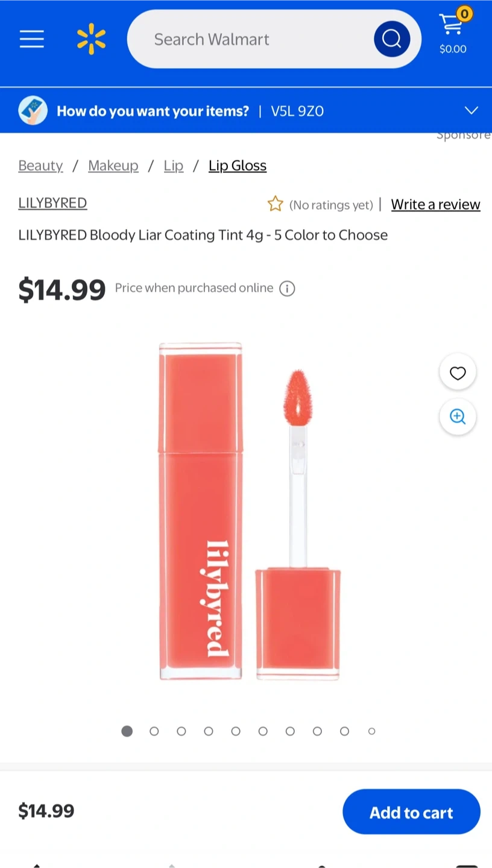Click the rating star icon
The width and height of the screenshot is (492, 868).
[275, 204]
